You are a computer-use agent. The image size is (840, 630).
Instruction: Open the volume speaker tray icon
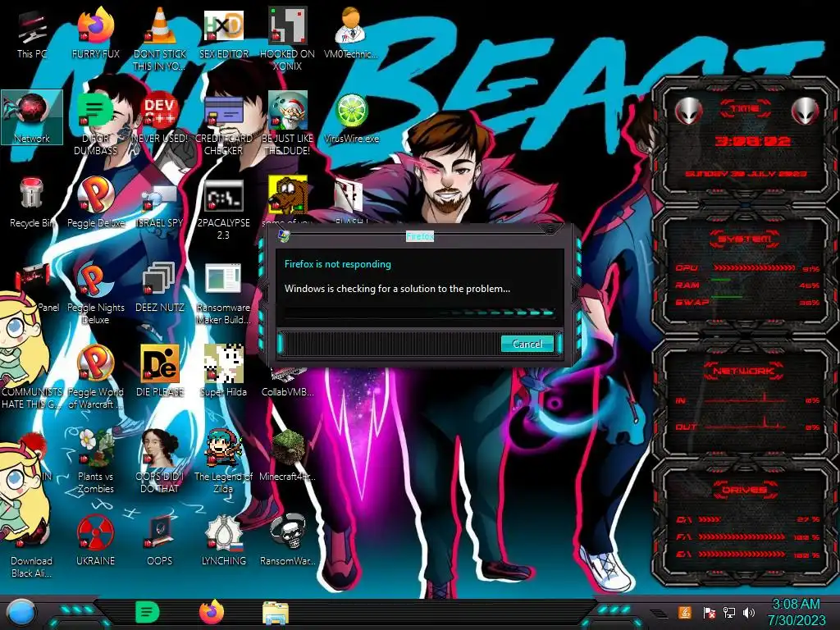point(748,612)
